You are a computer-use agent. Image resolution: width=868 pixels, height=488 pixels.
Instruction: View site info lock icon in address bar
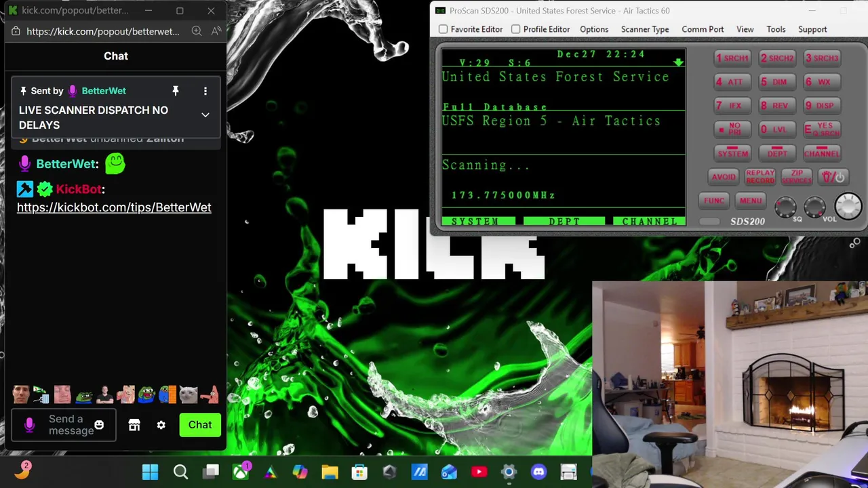coord(16,31)
